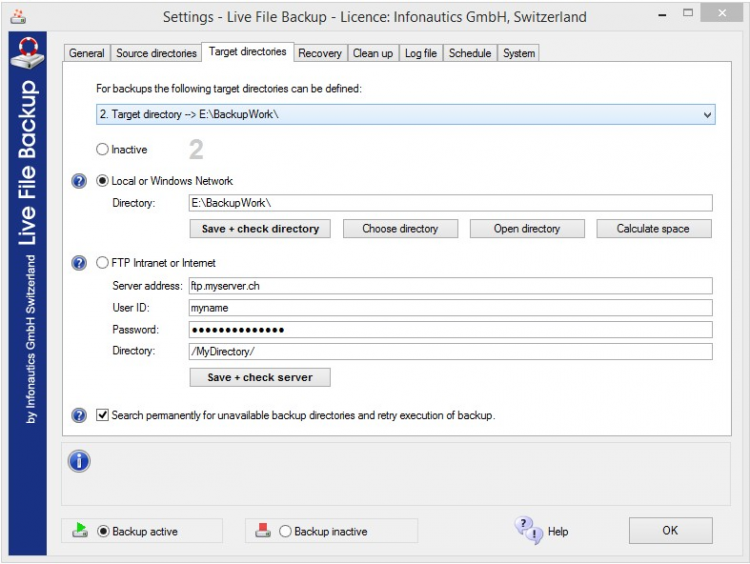Select the FTP Intranet or Internet option
The height and width of the screenshot is (564, 750).
103,263
